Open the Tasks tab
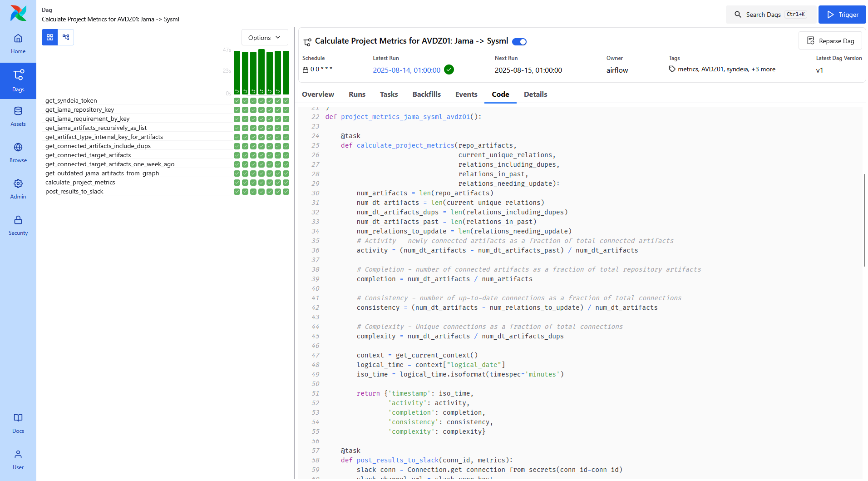 (389, 94)
